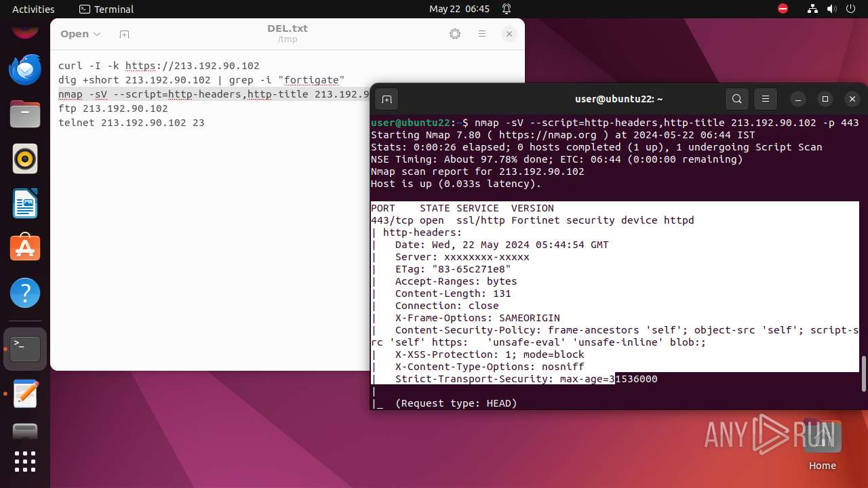Click the network icon in top bar
Image resolution: width=868 pixels, height=488 pixels.
pyautogui.click(x=813, y=9)
